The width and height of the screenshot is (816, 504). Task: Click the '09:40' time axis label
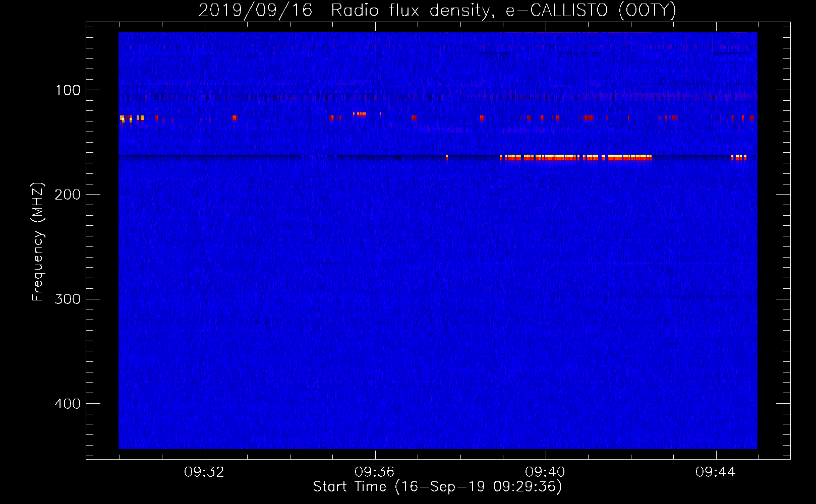[x=545, y=472]
